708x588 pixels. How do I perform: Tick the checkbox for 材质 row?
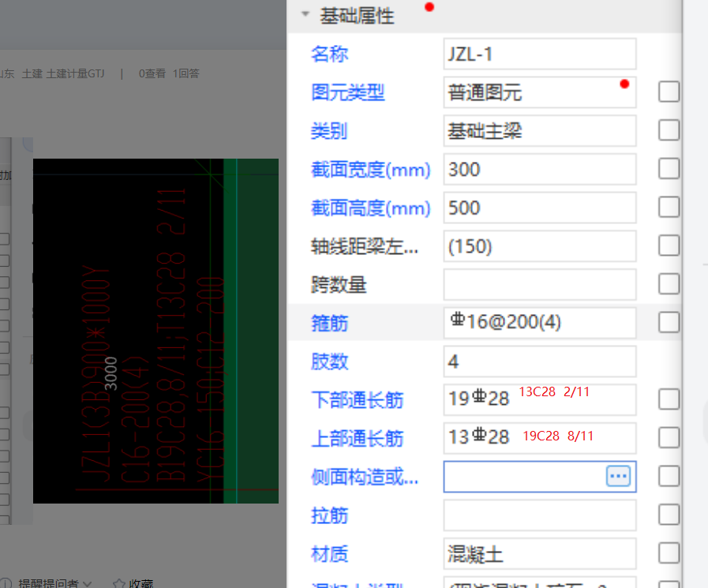pos(669,552)
